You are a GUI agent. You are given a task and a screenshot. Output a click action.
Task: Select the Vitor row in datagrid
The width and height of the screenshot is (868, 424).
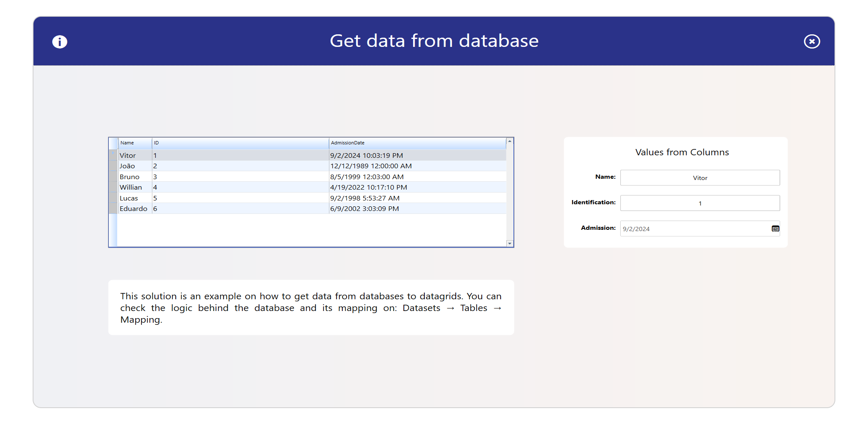128,156
